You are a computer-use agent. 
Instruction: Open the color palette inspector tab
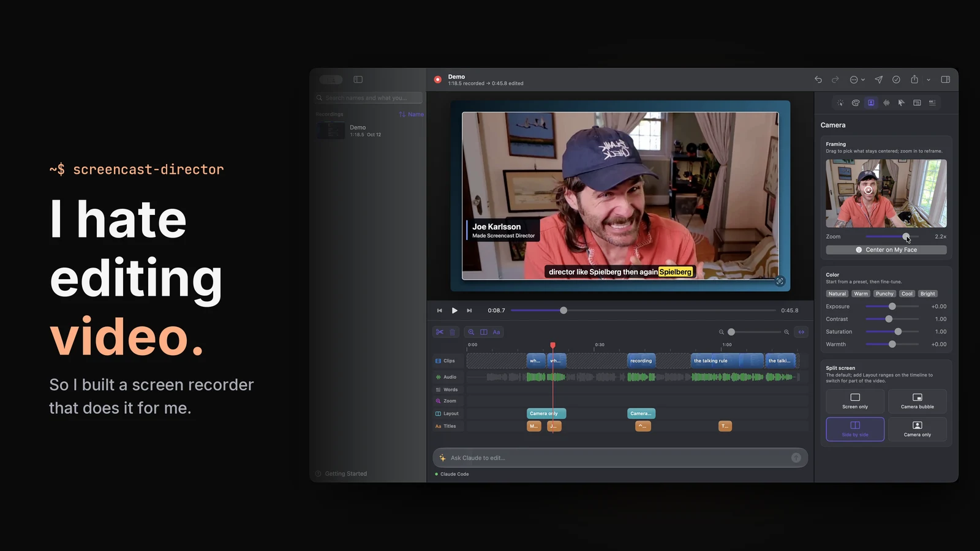pos(856,103)
